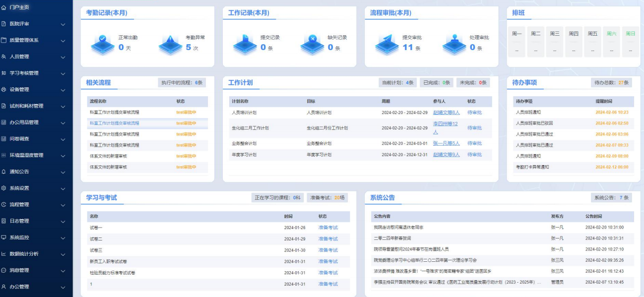Click the 考勤异常 warning triangle icon
This screenshot has height=297, width=644.
coord(170,44)
